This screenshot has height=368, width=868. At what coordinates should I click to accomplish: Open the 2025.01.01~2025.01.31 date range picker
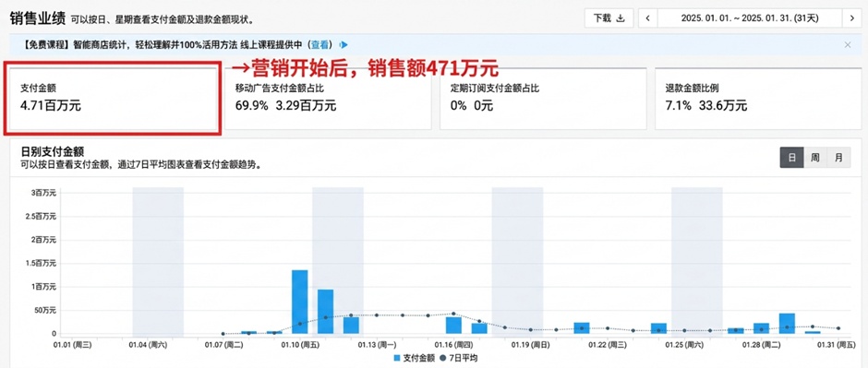(x=749, y=18)
